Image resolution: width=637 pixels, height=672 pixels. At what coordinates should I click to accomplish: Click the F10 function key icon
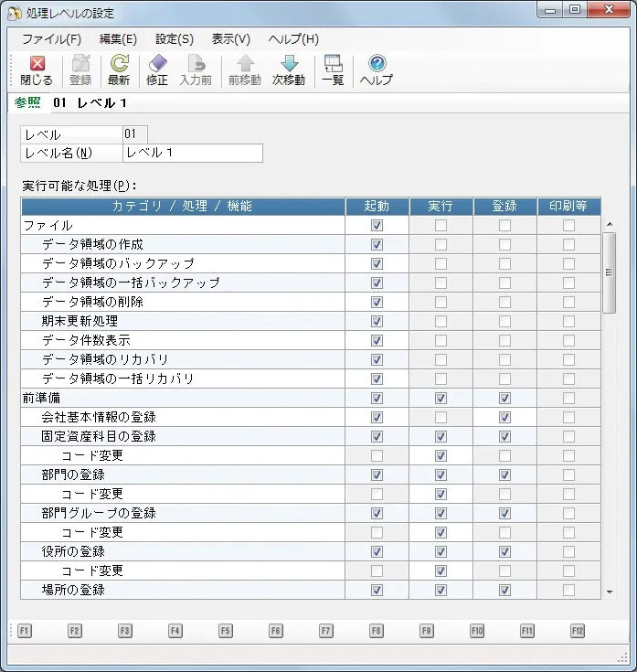point(477,631)
